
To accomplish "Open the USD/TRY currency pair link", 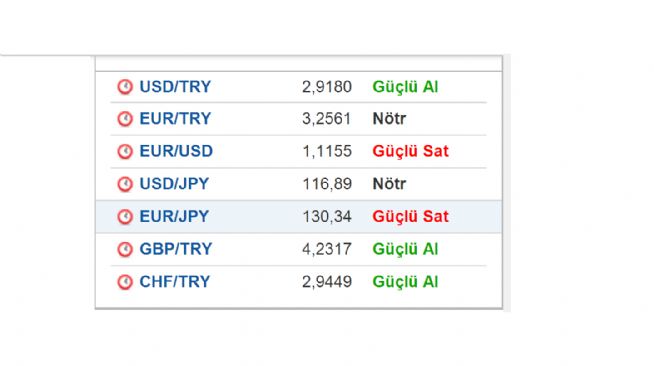I will [175, 87].
